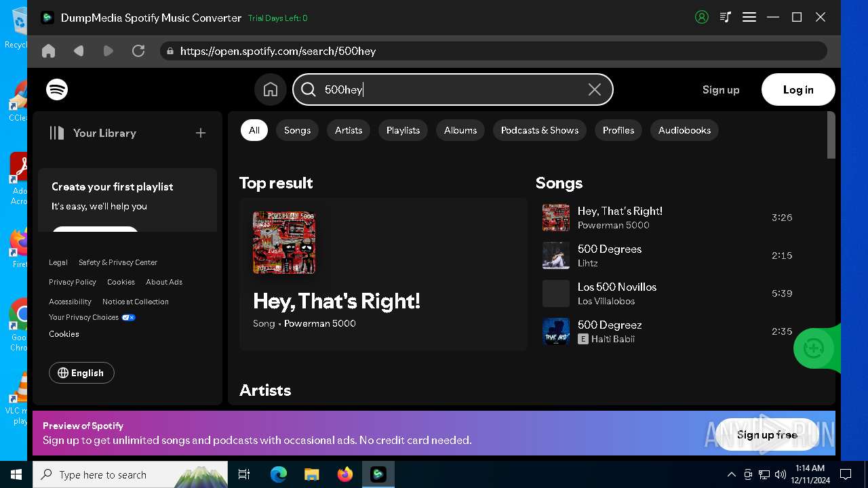
Task: Open the volume icon in system tray
Action: tap(781, 474)
